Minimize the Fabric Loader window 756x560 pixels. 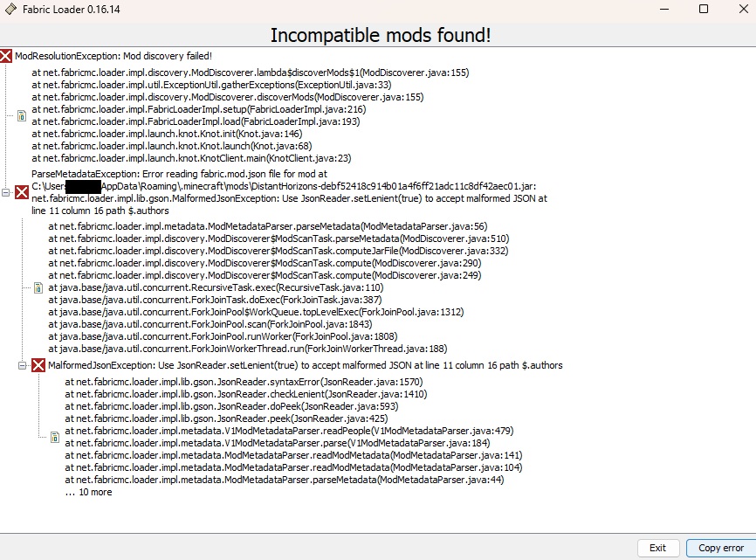(x=664, y=9)
